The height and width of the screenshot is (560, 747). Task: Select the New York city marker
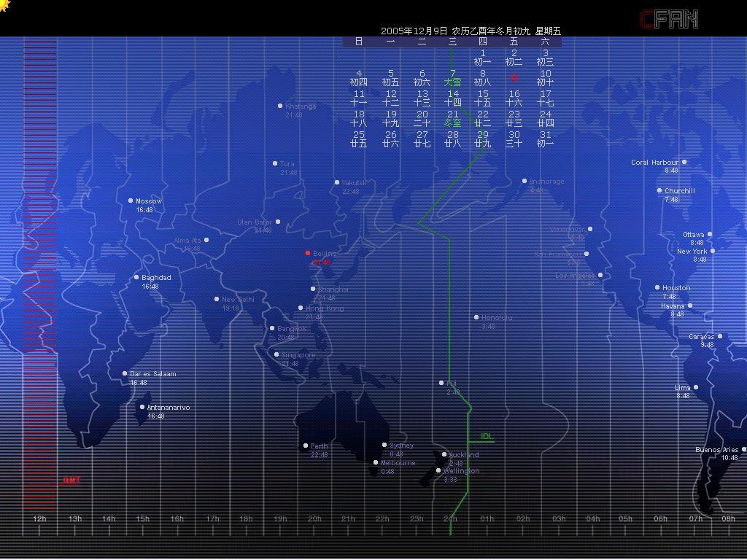point(713,251)
